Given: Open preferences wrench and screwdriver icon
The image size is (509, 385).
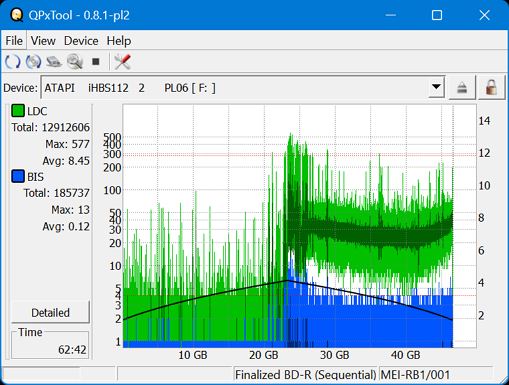Looking at the screenshot, I should (x=122, y=62).
